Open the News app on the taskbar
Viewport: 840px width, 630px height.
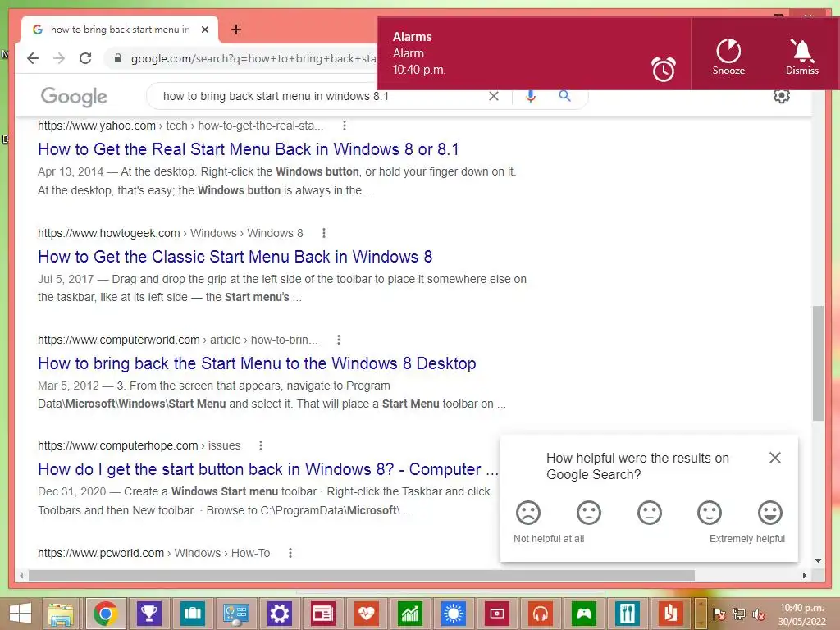click(322, 614)
